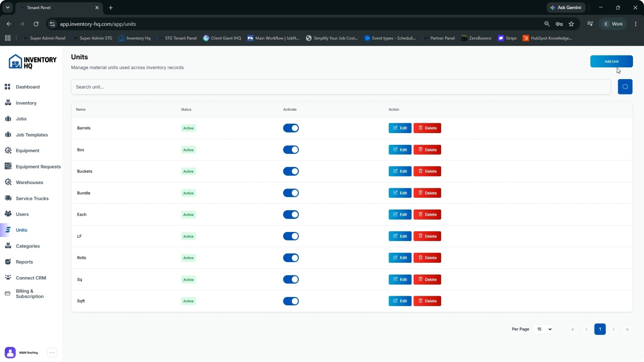Bookmark this page with the star icon
Image resolution: width=644 pixels, height=362 pixels.
tap(571, 24)
